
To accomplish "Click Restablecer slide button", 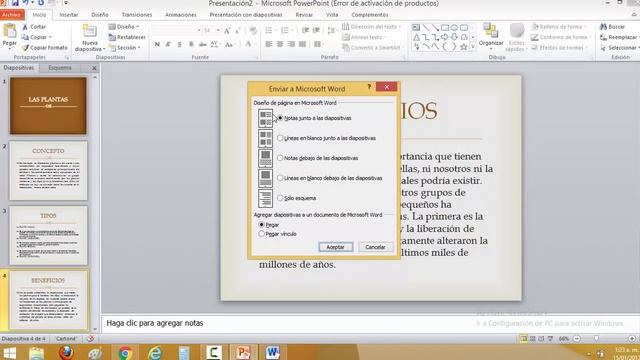I will pos(127,37).
